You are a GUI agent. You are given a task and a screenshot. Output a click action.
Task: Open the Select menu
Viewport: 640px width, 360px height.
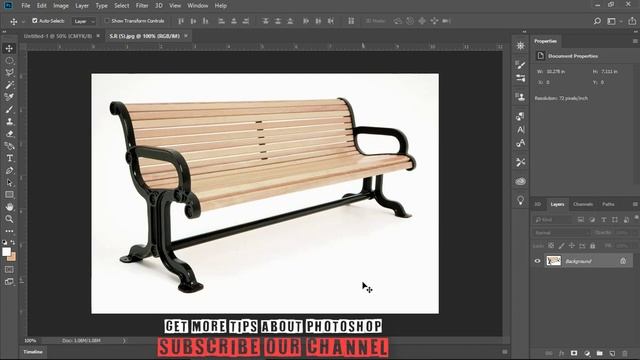point(121,6)
